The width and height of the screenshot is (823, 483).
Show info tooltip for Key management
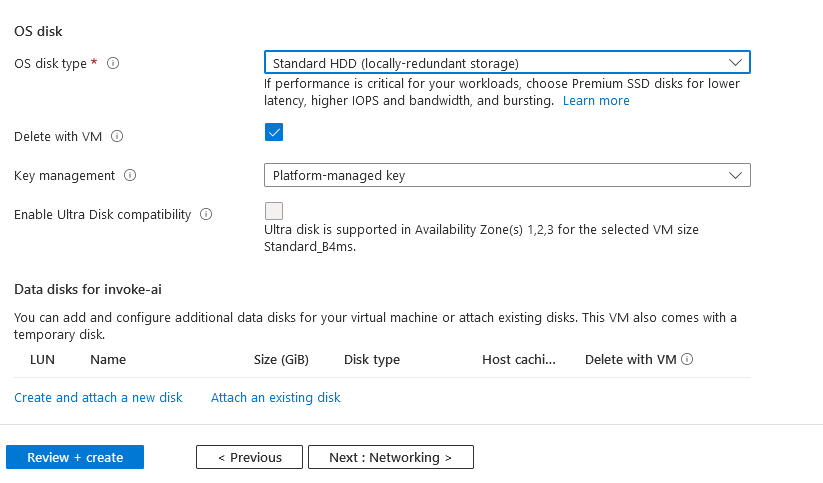click(130, 175)
